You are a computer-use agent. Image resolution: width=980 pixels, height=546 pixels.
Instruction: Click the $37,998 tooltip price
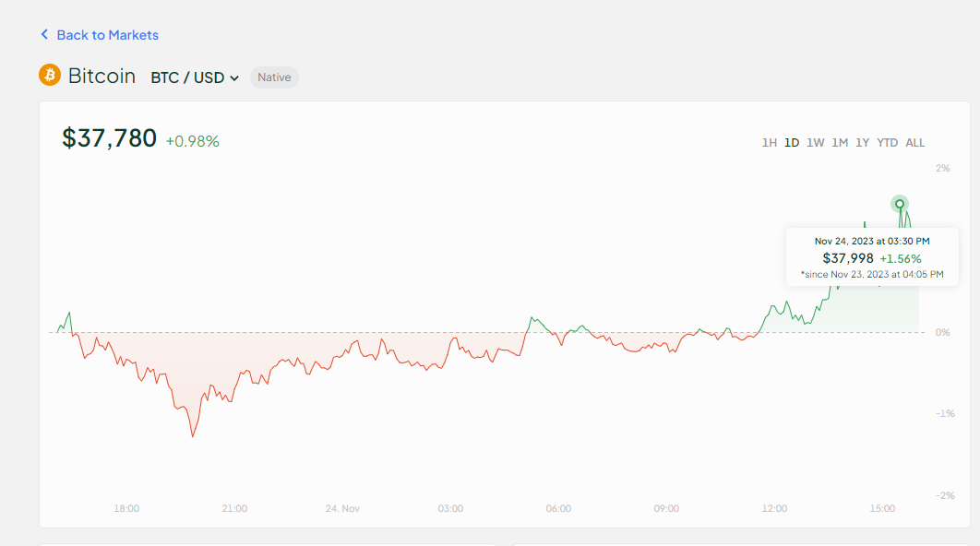point(848,258)
